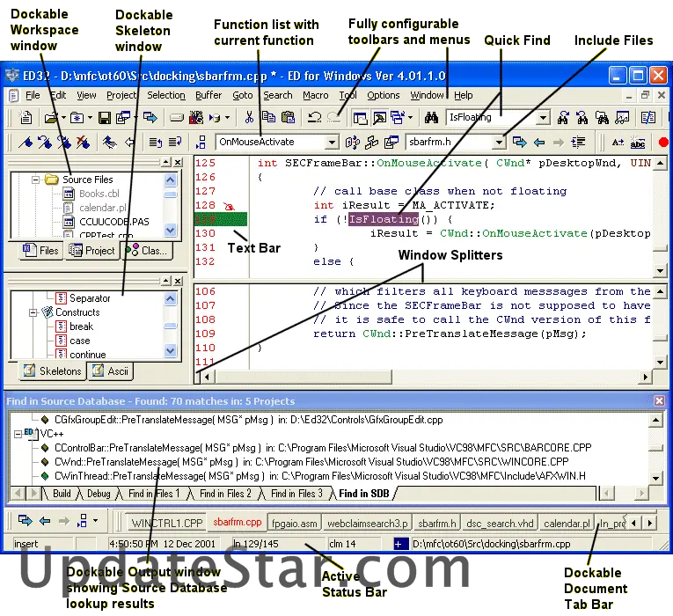This screenshot has width=673, height=616.
Task: Open the Quick Find IsFloating dropdown
Action: (x=543, y=118)
